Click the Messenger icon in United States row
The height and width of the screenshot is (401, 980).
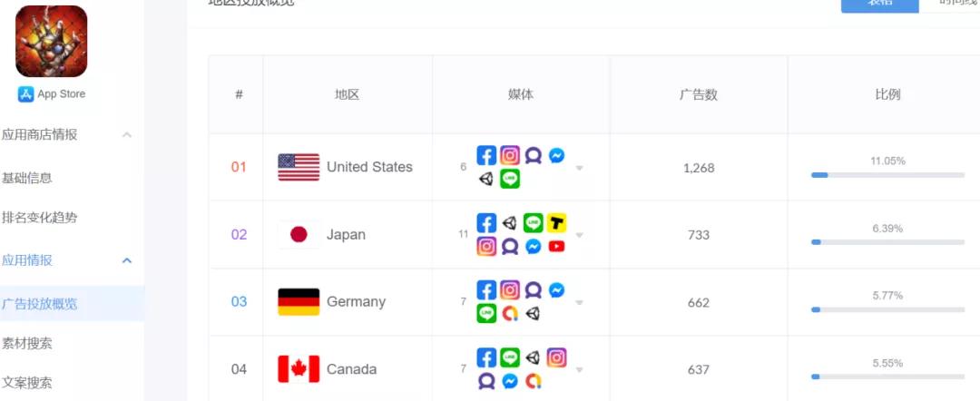(557, 156)
